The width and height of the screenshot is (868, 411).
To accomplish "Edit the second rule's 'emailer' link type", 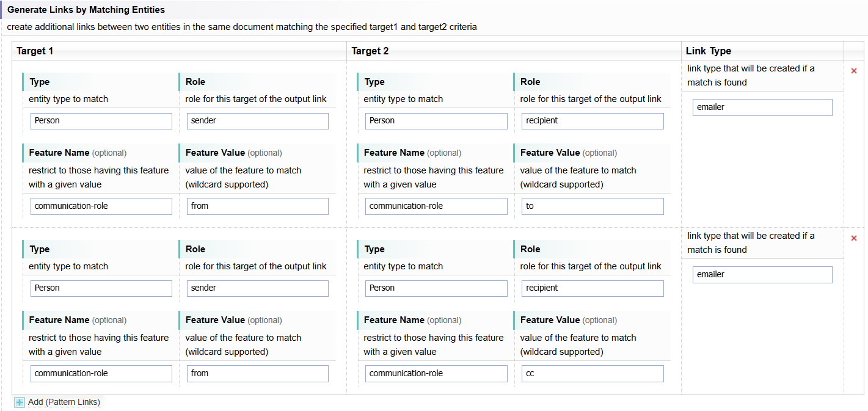I will pos(762,275).
